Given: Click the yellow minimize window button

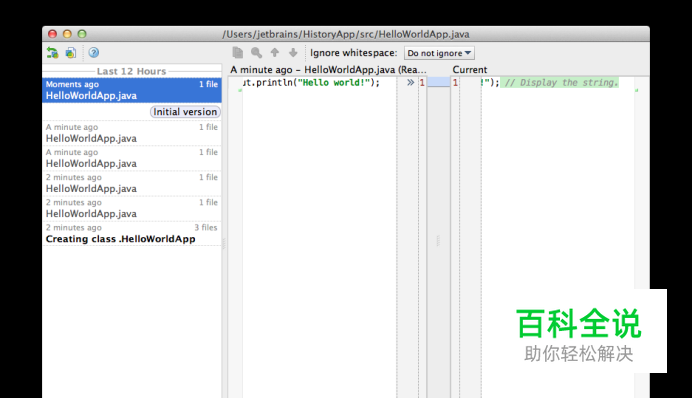Looking at the screenshot, I should (67, 34).
